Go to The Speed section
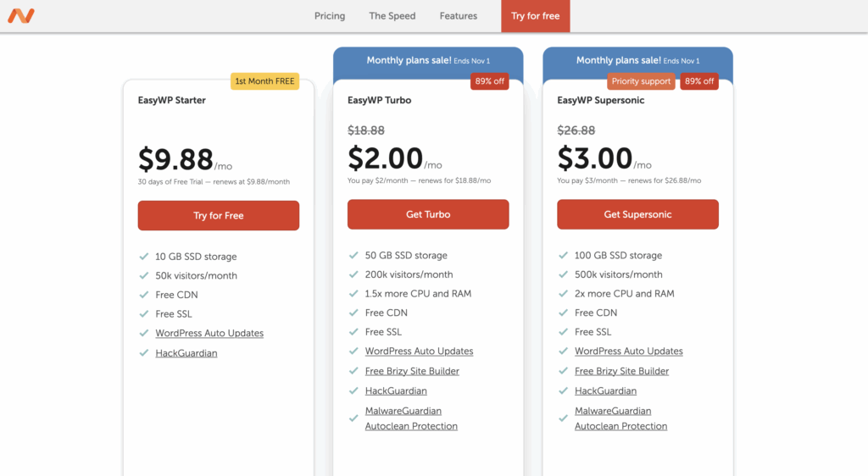Screen dimensions: 868x476 [x=392, y=16]
